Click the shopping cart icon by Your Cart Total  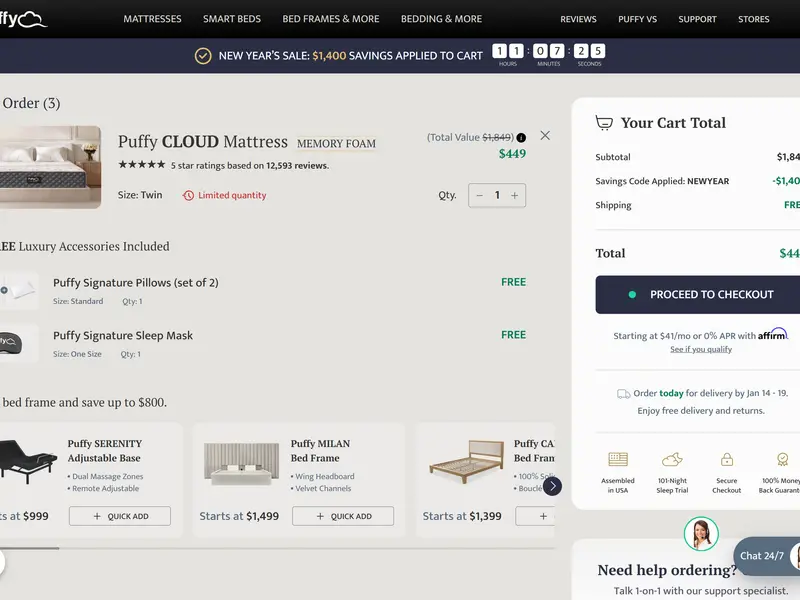pos(604,123)
